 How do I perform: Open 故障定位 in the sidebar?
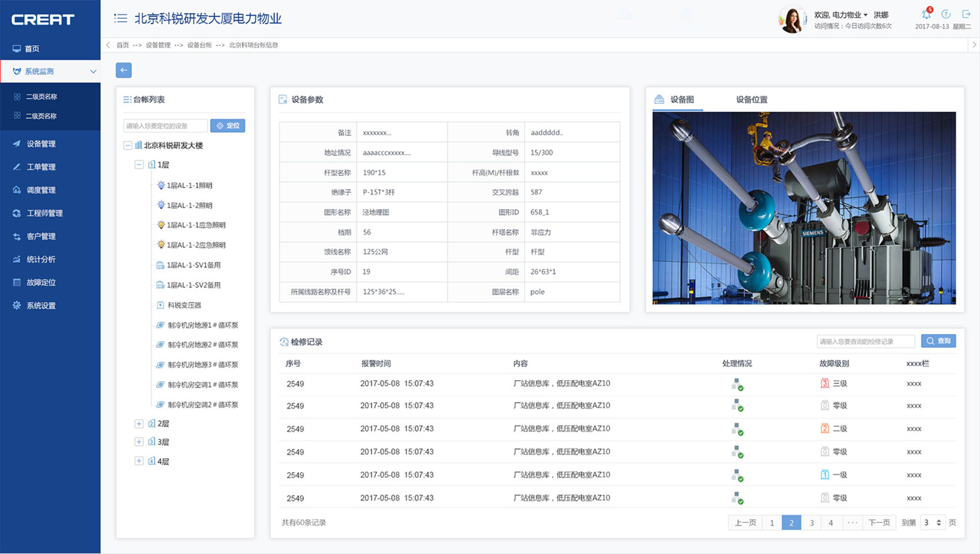pyautogui.click(x=41, y=282)
